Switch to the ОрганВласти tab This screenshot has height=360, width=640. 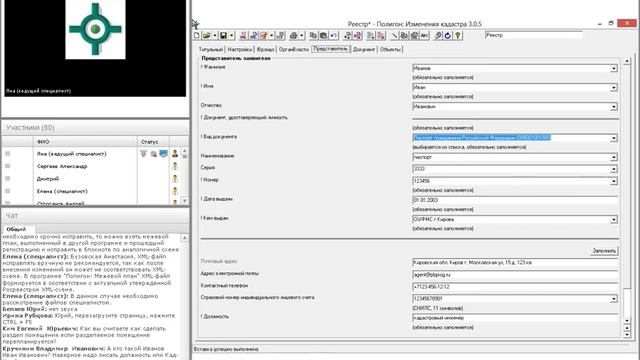pos(294,49)
